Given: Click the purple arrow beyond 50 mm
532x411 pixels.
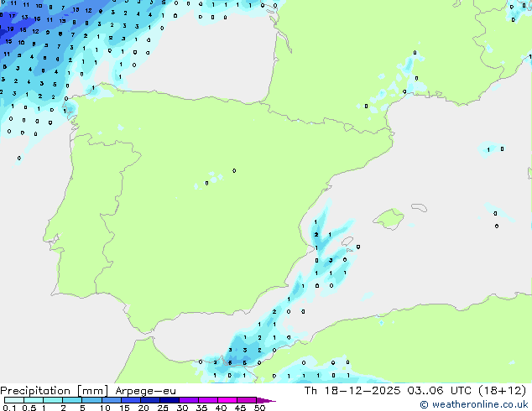Looking at the screenshot, I should (266, 400).
